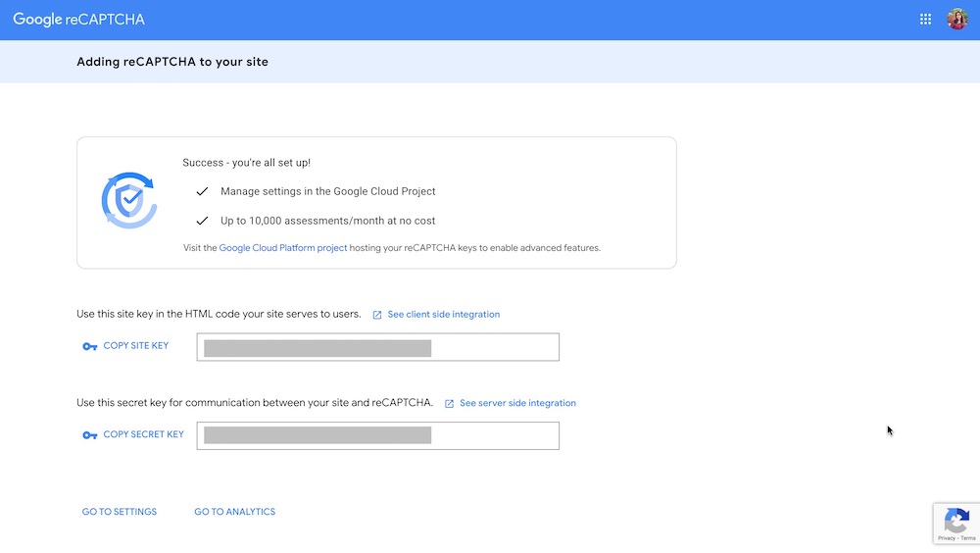Click external-link icon for server side integration
Image resolution: width=980 pixels, height=553 pixels.
449,404
